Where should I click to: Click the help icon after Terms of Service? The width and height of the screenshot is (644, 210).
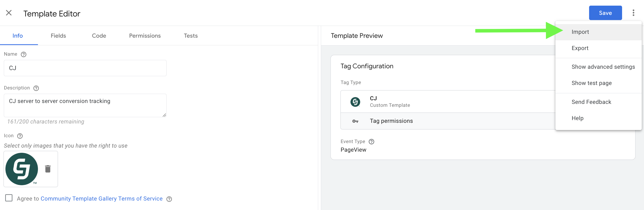pos(169,199)
